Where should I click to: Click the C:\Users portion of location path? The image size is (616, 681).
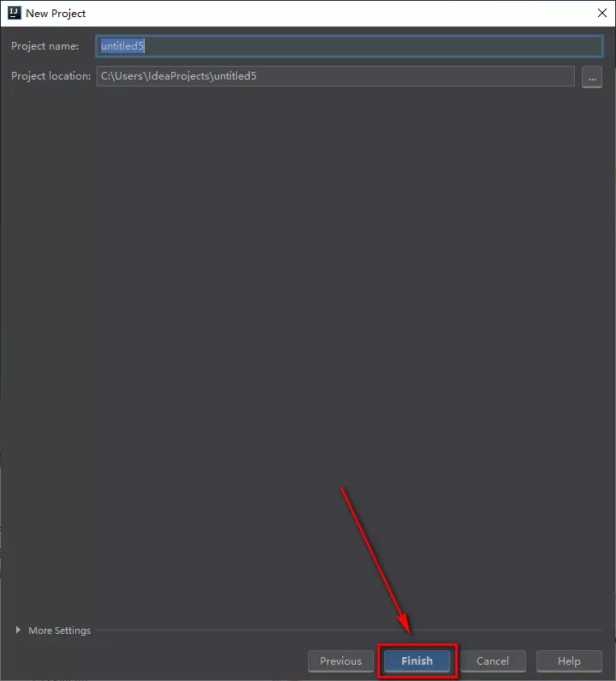click(120, 76)
